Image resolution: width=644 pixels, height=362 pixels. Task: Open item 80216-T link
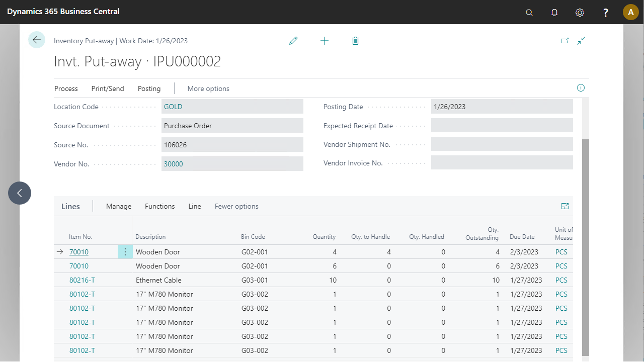pos(82,280)
